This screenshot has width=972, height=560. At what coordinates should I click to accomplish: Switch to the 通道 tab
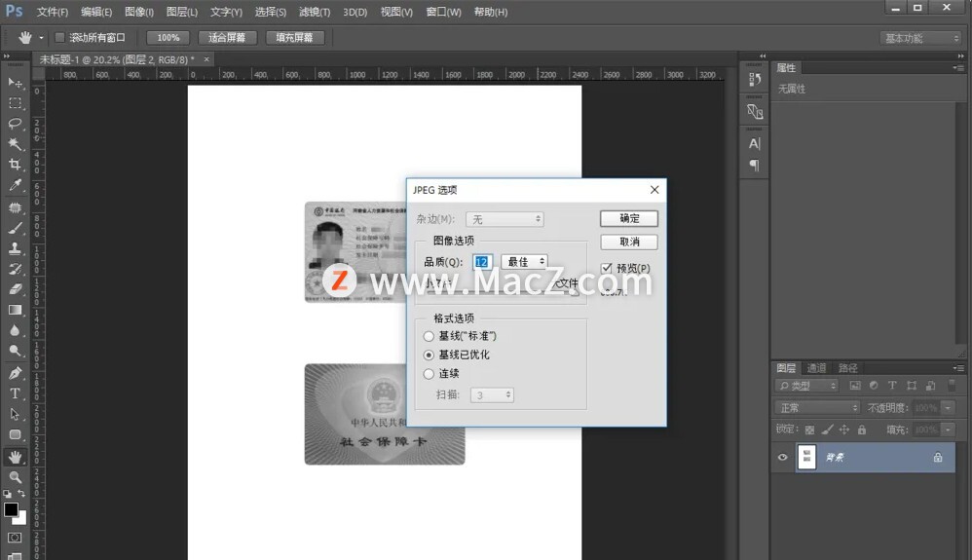point(816,368)
